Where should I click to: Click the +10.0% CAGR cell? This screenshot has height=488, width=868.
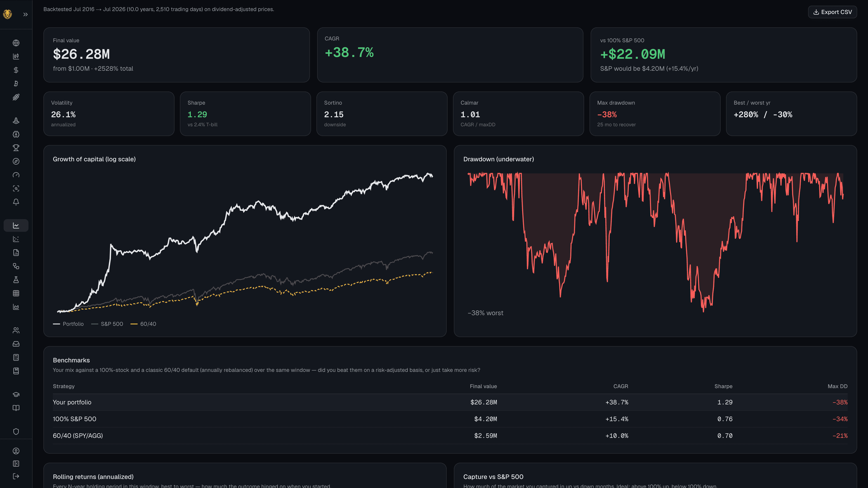[x=617, y=436]
